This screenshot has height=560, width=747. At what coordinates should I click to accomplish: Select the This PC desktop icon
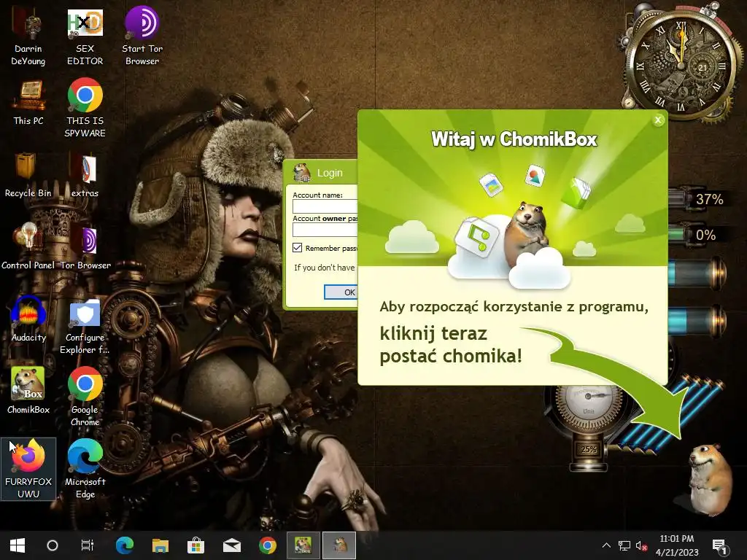[x=28, y=103]
